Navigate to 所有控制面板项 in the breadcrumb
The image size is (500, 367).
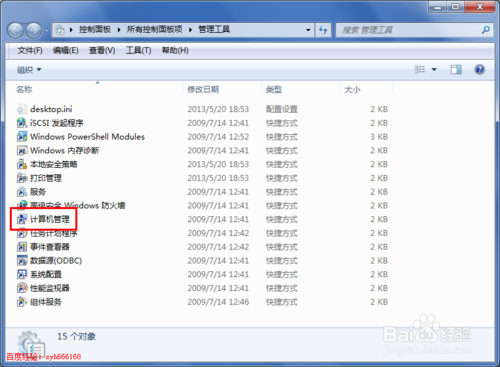pyautogui.click(x=154, y=30)
